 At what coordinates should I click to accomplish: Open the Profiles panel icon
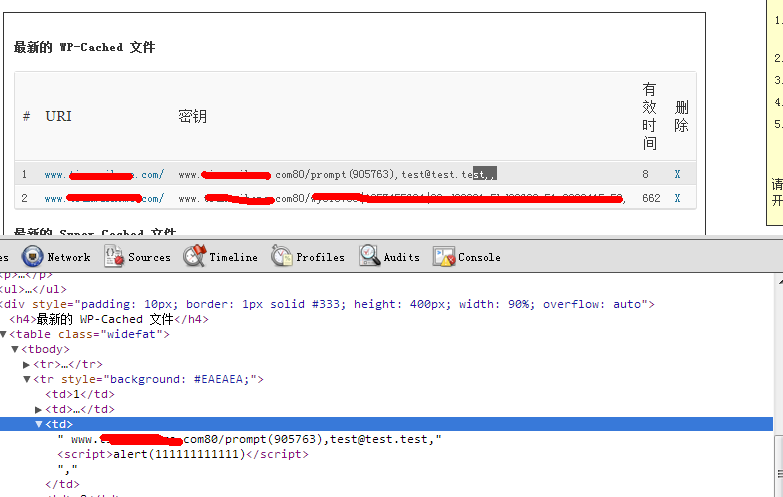click(x=282, y=256)
